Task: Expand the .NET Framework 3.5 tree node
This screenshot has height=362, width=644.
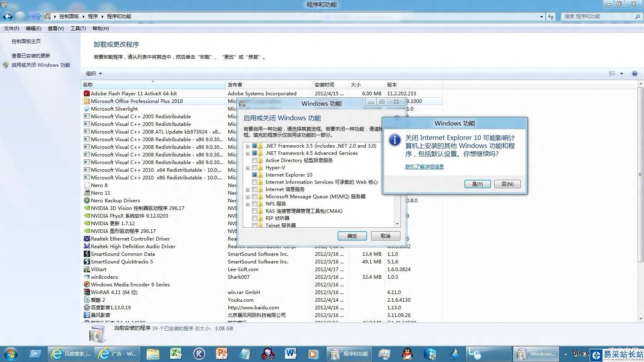Action: (248, 146)
